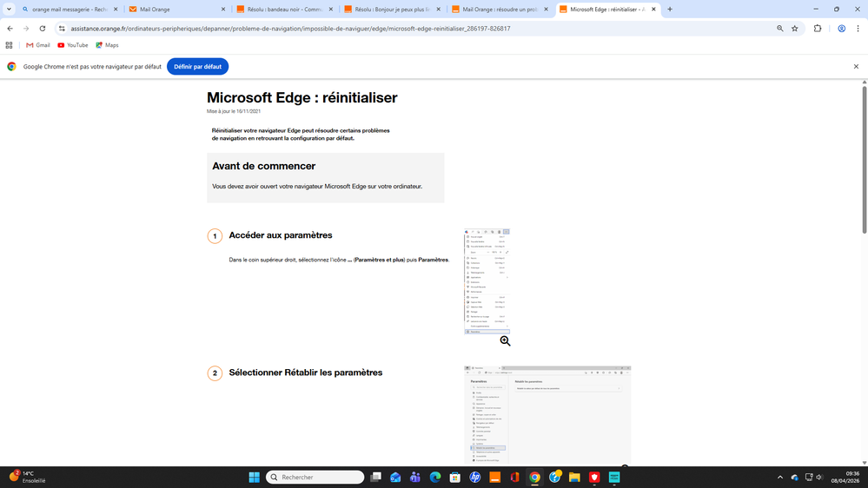Open Get Help app in taskbar
The height and width of the screenshot is (488, 868).
pos(554,477)
